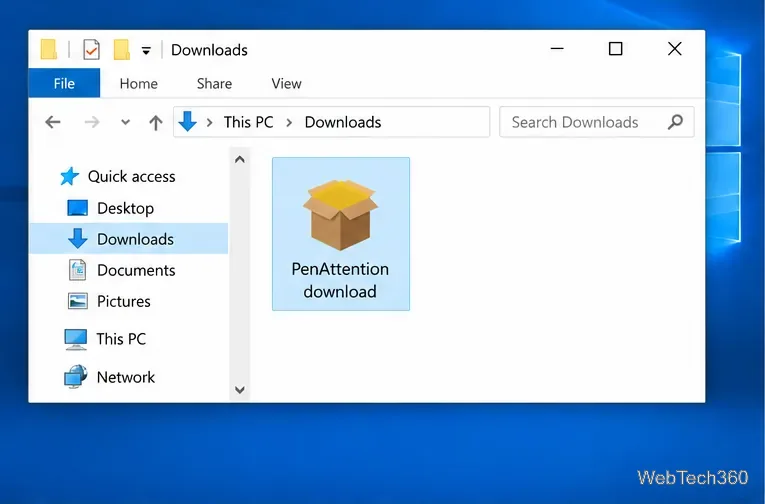This screenshot has height=504, width=765.
Task: Click This PC in the address breadcrumb
Action: pos(248,122)
